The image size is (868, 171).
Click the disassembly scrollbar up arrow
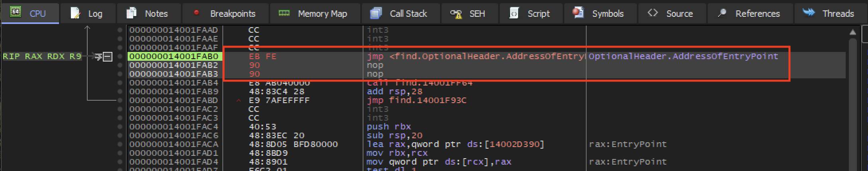tap(853, 32)
